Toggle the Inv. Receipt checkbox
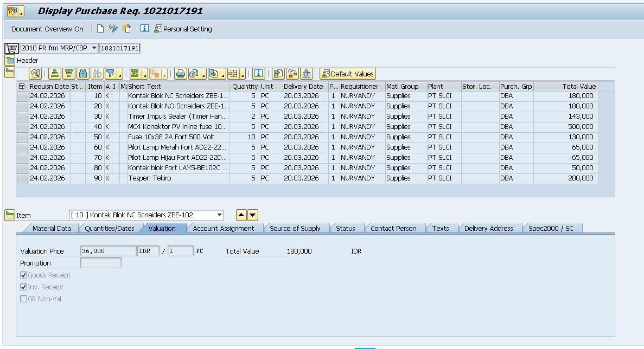This screenshot has width=644, height=349. 24,287
